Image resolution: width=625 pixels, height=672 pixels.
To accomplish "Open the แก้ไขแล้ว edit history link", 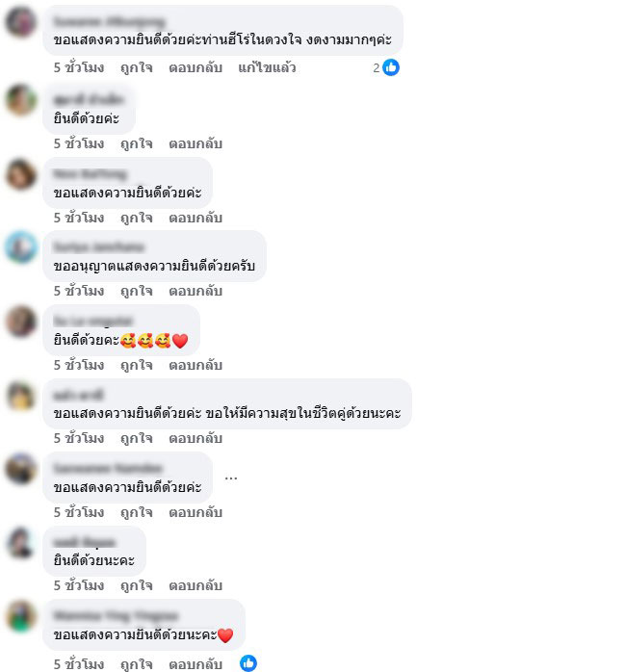I will tap(267, 67).
